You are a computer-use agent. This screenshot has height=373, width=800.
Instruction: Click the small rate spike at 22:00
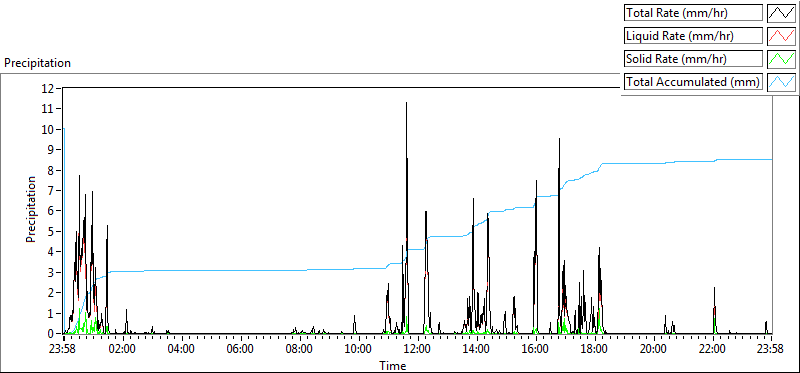[715, 310]
